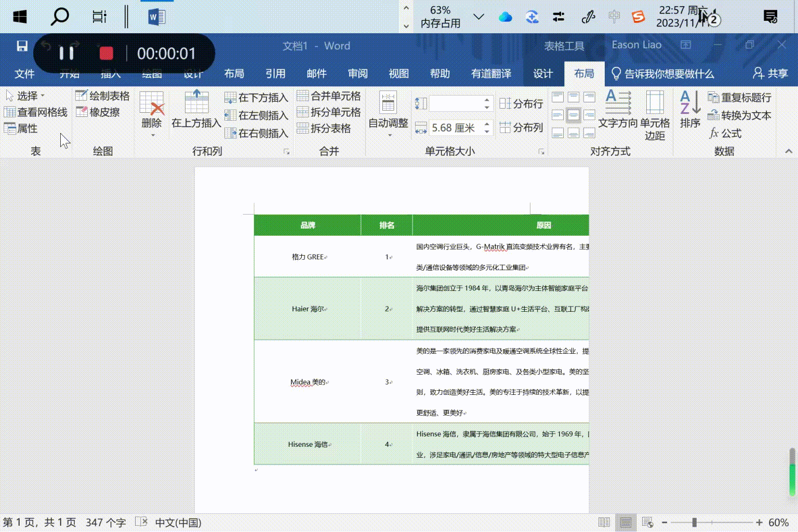Increase row height with up spinner

(x=487, y=100)
